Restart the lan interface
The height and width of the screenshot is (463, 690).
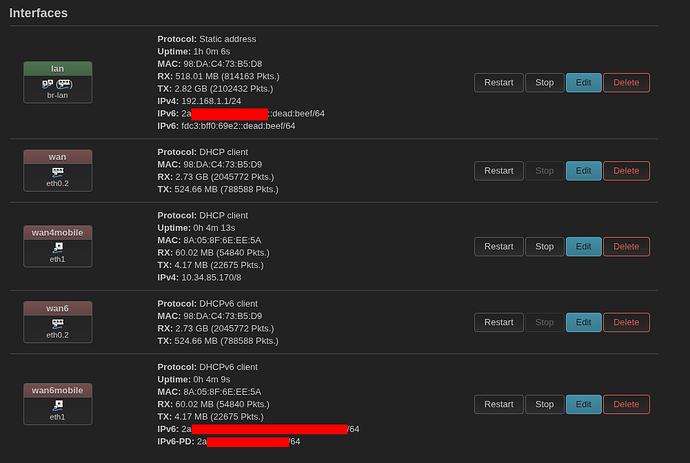[499, 83]
